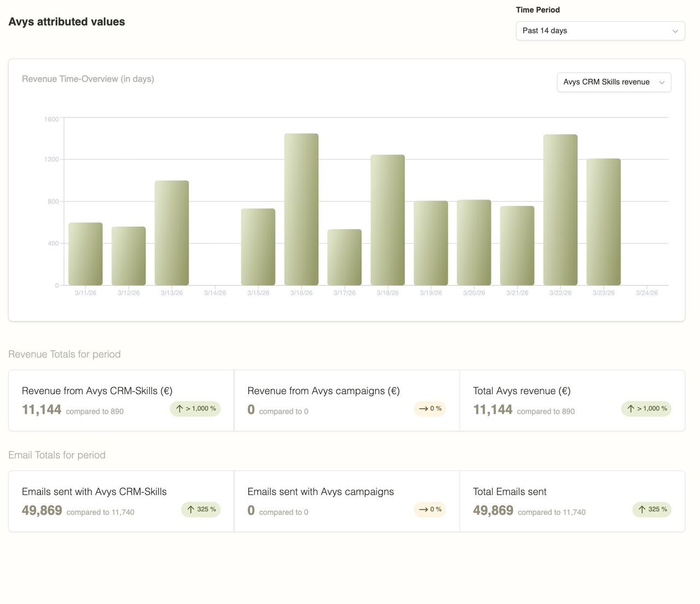Click the >1,000 % badge in Total Avys revenue
The width and height of the screenshot is (700, 604).
(x=646, y=408)
